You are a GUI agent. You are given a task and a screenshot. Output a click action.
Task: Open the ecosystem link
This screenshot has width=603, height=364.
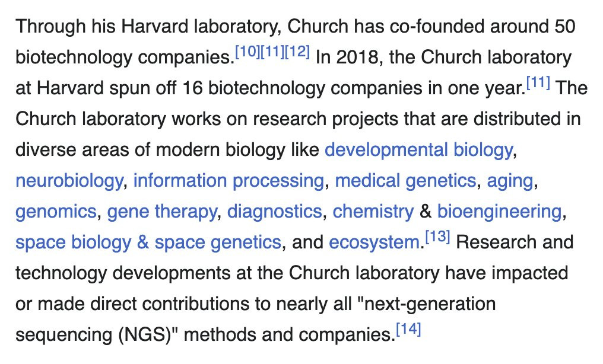(x=374, y=242)
